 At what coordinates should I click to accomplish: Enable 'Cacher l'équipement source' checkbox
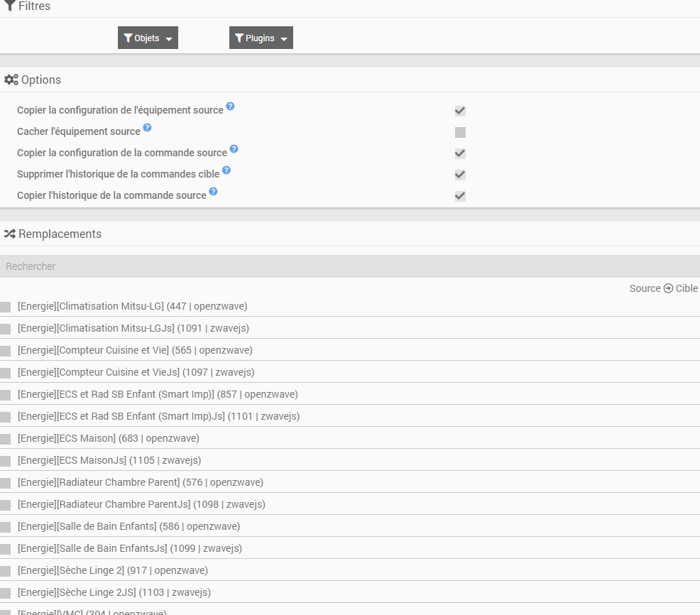coord(460,132)
